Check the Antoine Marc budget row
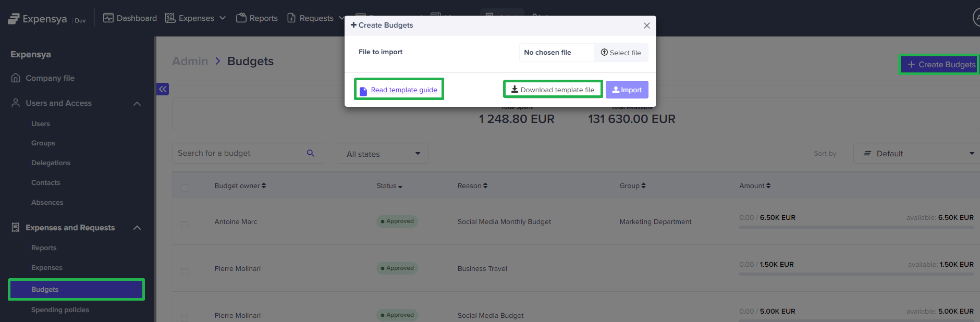Viewport: 980px width, 322px height. pyautogui.click(x=185, y=224)
